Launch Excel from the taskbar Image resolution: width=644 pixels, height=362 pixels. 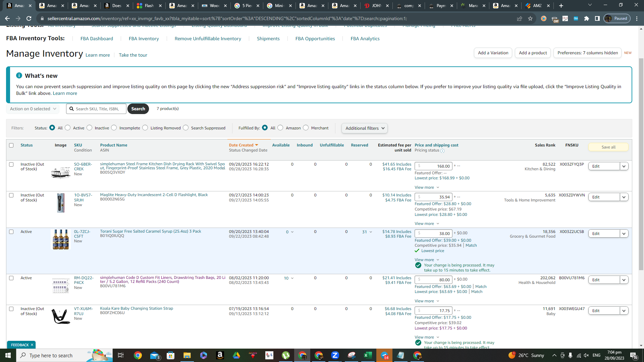click(368, 355)
